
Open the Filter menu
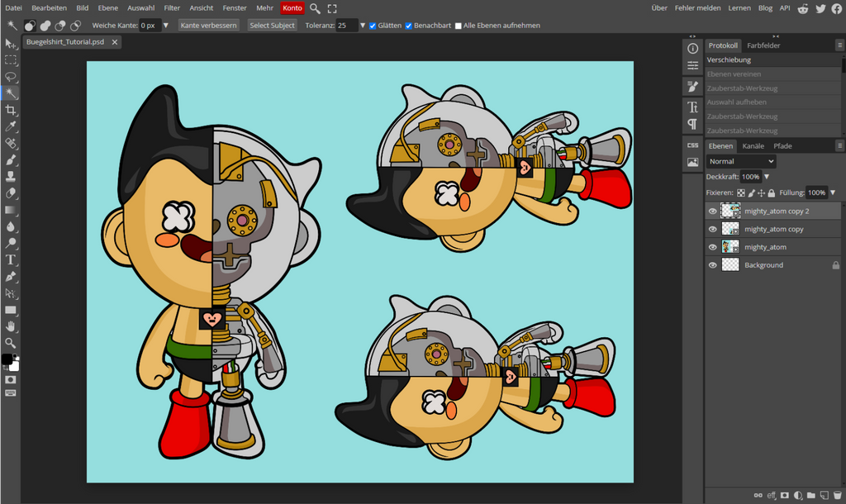pyautogui.click(x=172, y=8)
